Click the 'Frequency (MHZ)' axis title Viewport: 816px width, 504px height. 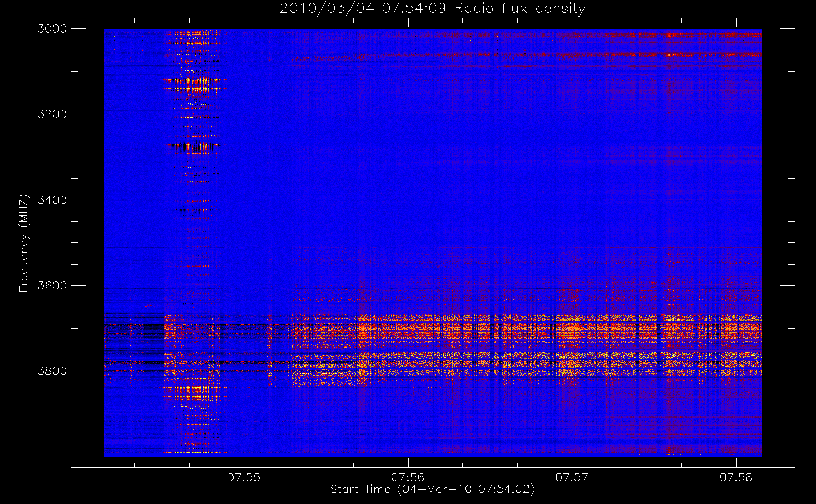pyautogui.click(x=24, y=243)
